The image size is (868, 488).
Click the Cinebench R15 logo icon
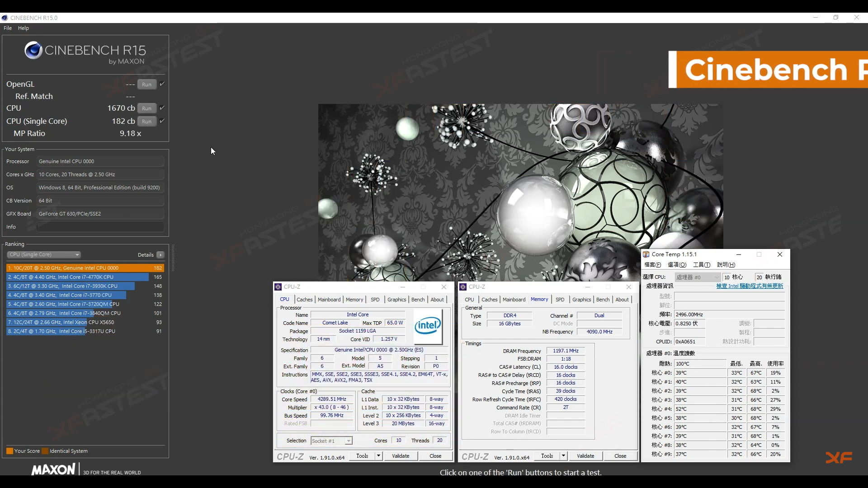33,50
